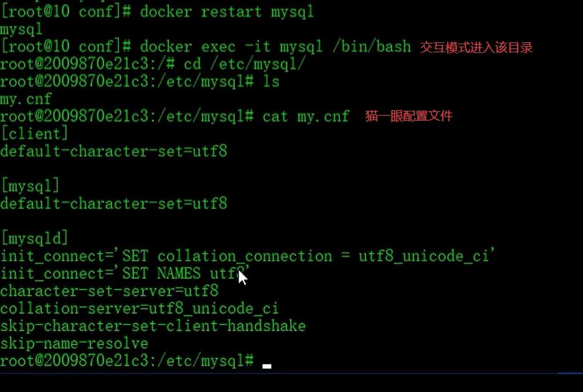The image size is (583, 392).
Task: Click the init_connect 'SET NAMES utf8' line
Action: [x=125, y=273]
